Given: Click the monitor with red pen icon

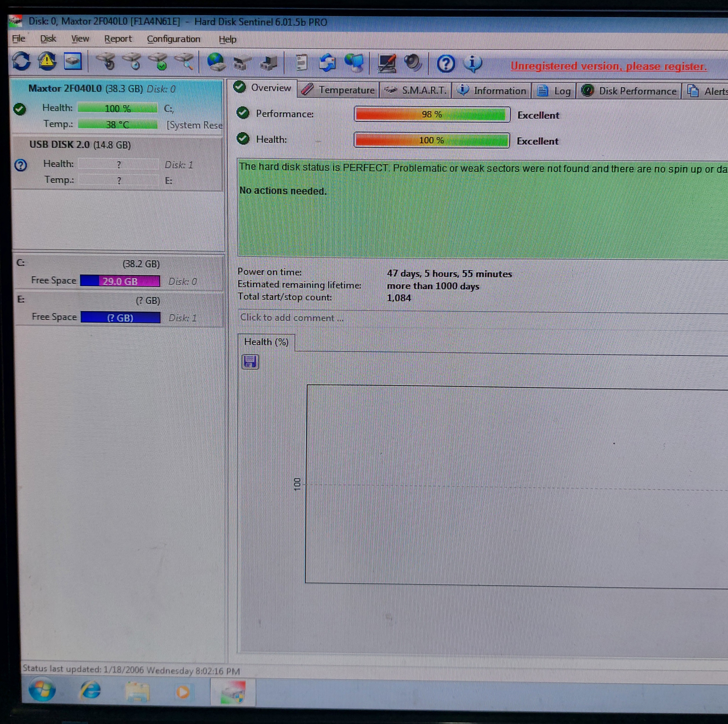Looking at the screenshot, I should coord(387,63).
